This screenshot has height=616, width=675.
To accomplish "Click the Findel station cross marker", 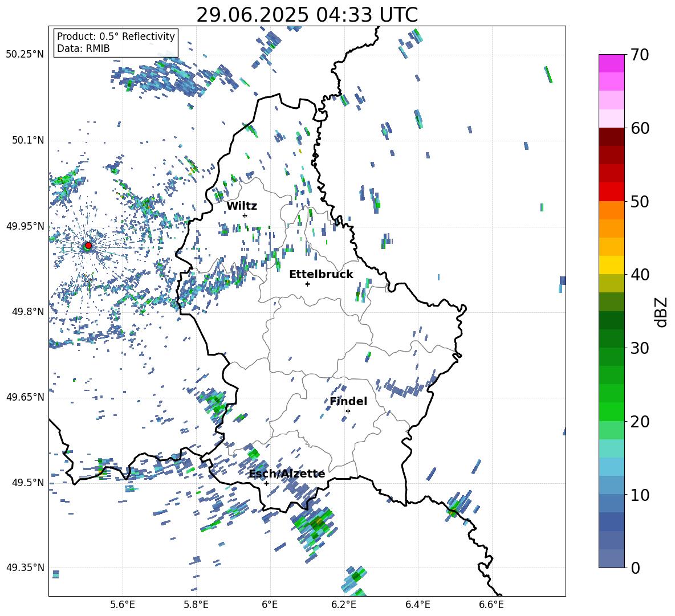I will click(348, 411).
